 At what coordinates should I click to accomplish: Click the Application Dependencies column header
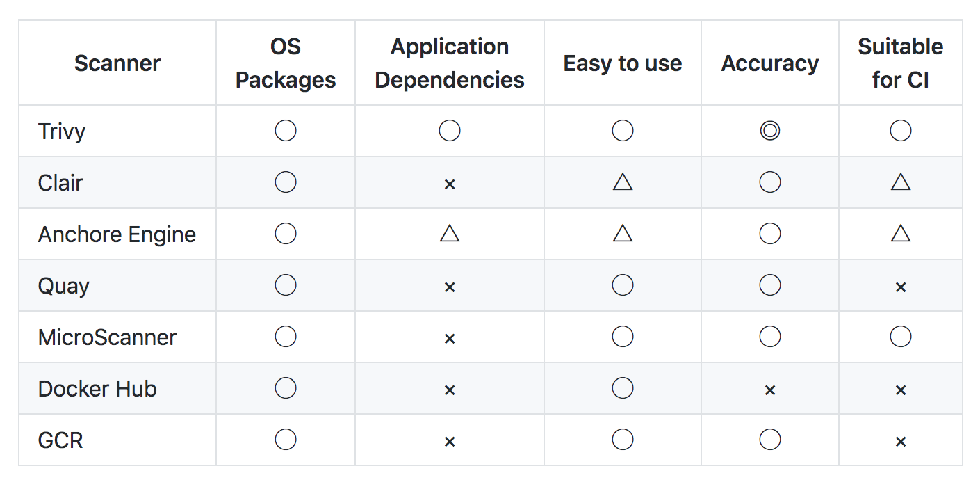[450, 63]
